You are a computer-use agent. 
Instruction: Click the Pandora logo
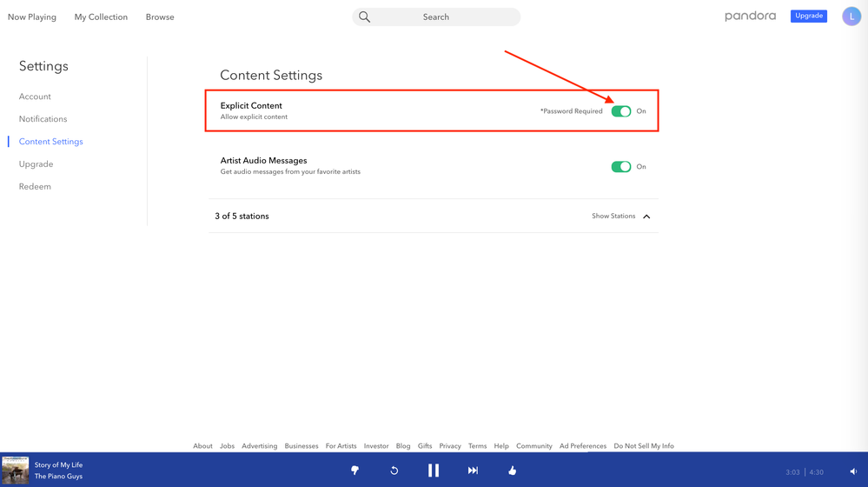coord(750,17)
